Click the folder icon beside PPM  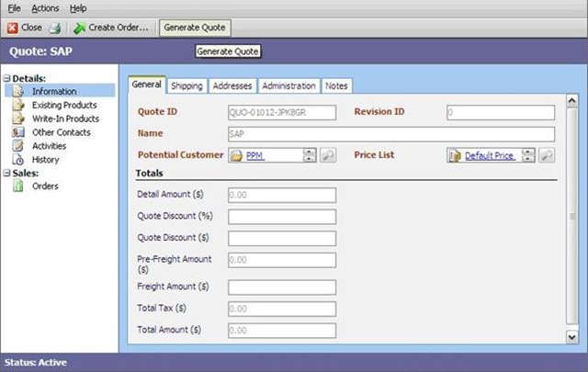pyautogui.click(x=237, y=155)
